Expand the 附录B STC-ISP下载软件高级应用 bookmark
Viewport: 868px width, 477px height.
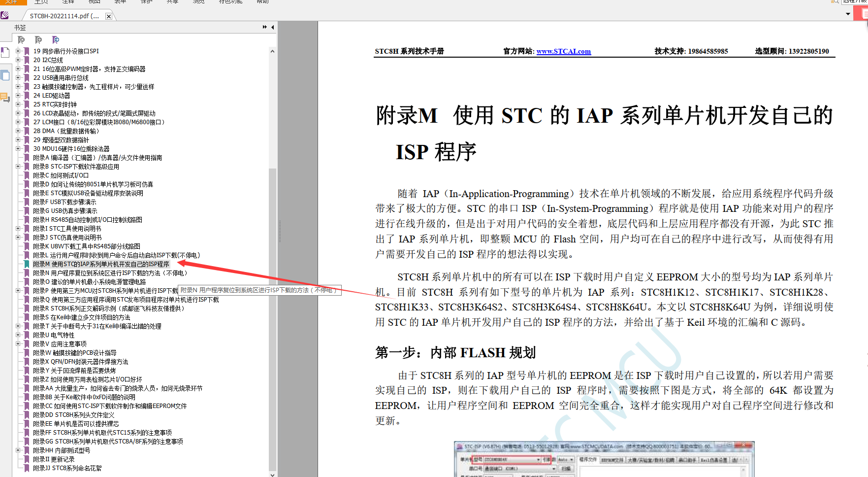click(x=18, y=167)
